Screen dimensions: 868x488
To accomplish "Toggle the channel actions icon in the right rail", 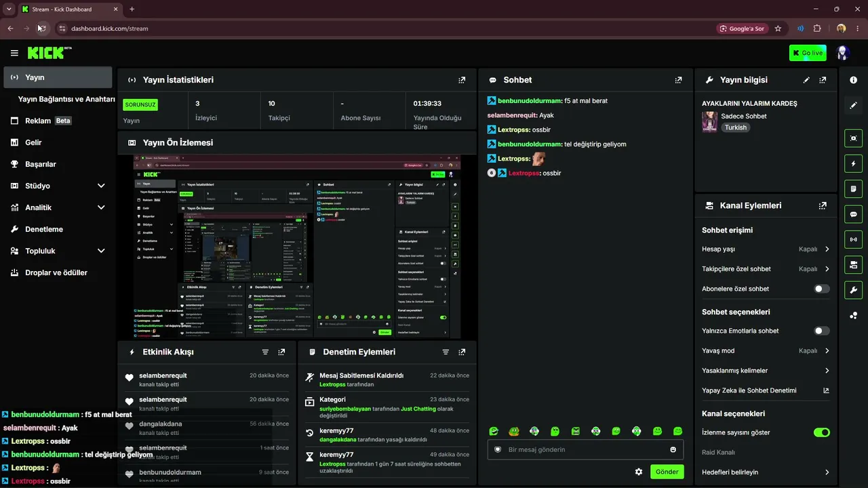I will (x=853, y=264).
